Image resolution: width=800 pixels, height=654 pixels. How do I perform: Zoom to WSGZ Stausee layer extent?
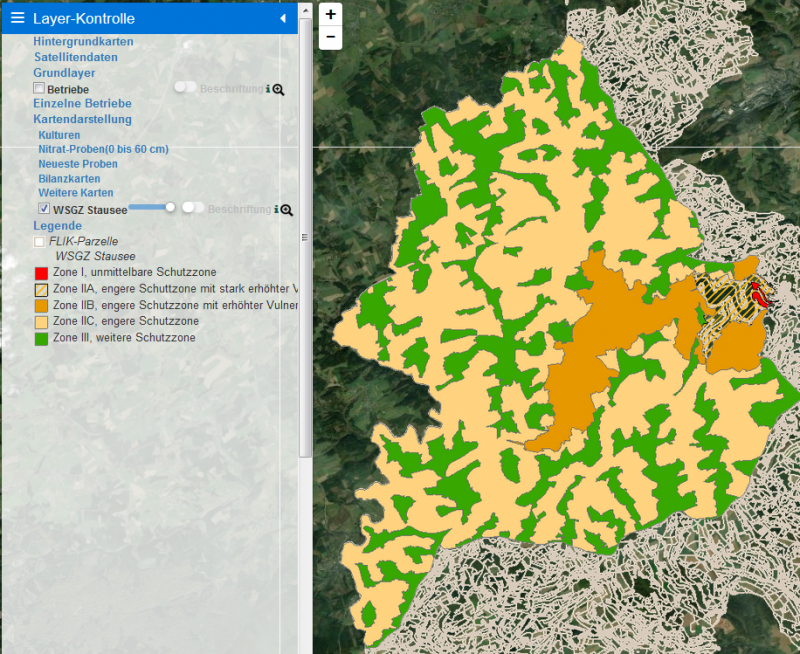[x=287, y=209]
